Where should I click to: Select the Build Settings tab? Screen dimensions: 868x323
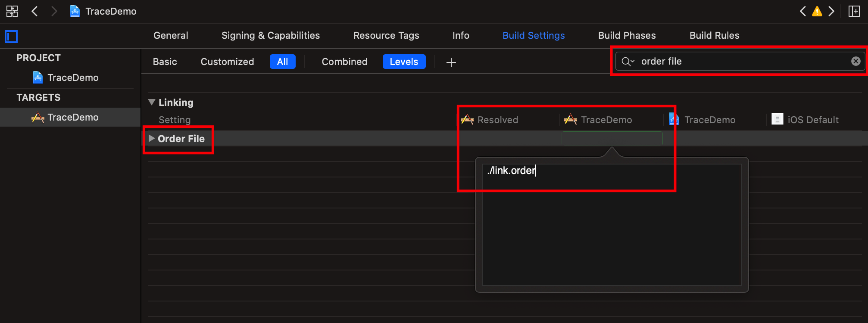[534, 35]
